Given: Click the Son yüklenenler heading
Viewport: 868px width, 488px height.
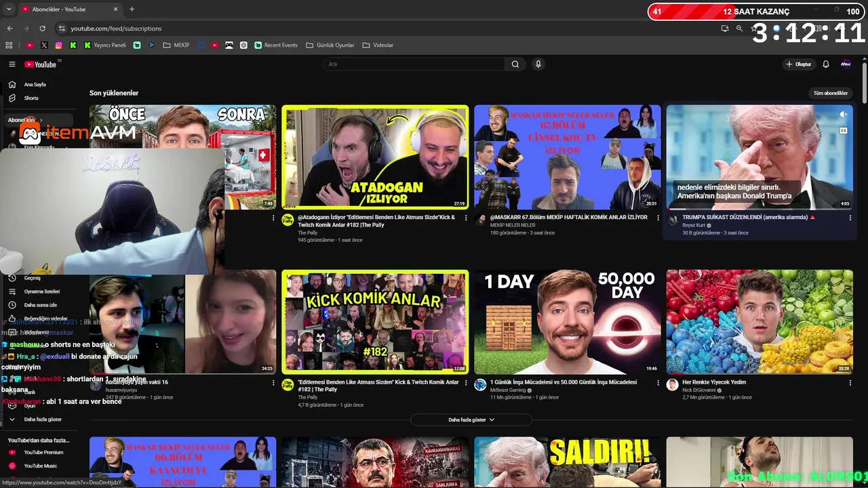Looking at the screenshot, I should tap(114, 93).
